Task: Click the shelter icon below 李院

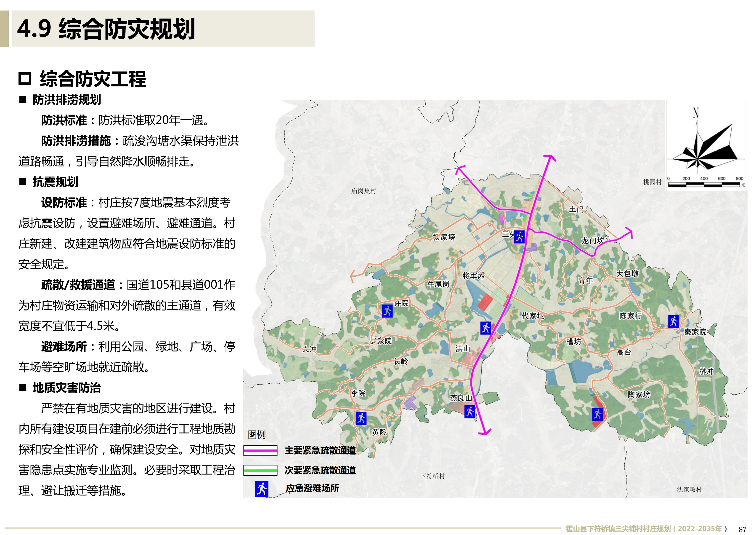Action: click(x=361, y=418)
